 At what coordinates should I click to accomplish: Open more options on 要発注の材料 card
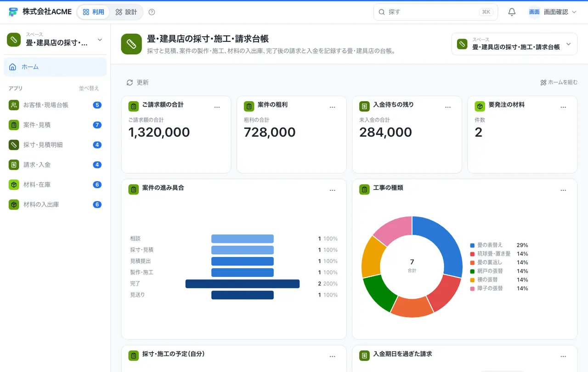[563, 107]
